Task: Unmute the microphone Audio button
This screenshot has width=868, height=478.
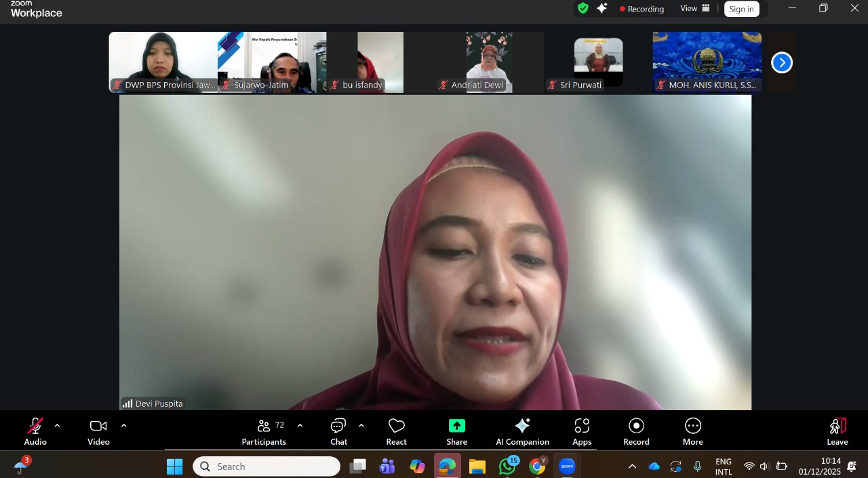Action: click(x=35, y=432)
